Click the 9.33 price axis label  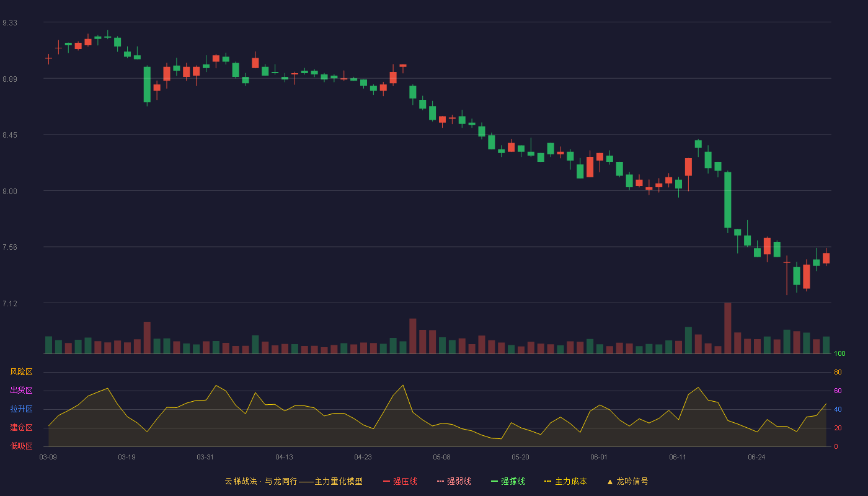10,22
